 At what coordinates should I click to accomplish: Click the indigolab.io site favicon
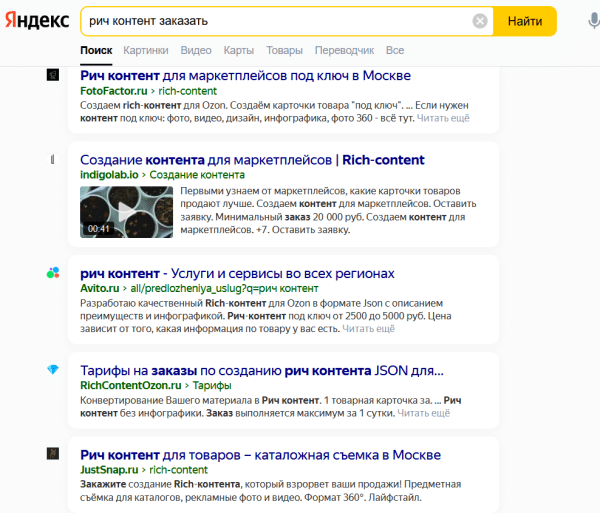coord(53,160)
